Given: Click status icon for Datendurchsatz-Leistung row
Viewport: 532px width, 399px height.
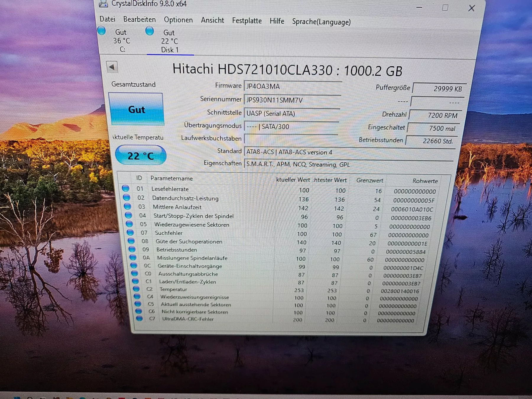Looking at the screenshot, I should coord(126,197).
